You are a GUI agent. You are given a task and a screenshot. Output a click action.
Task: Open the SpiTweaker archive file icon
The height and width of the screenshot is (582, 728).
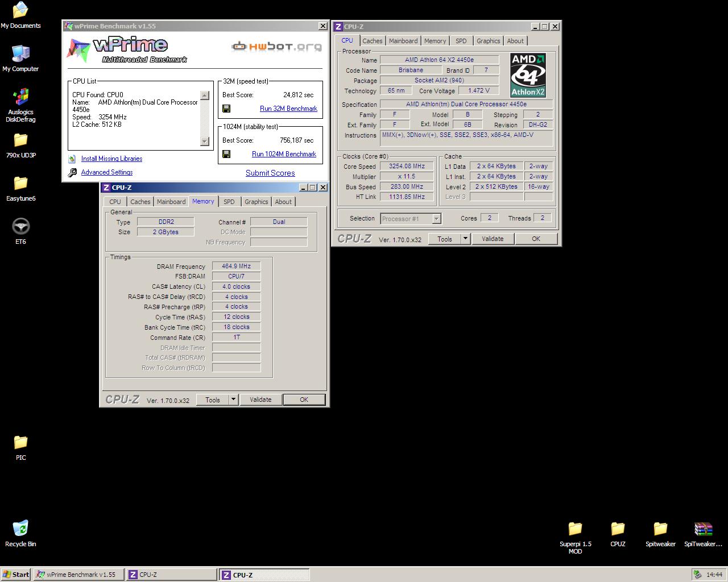point(703,534)
